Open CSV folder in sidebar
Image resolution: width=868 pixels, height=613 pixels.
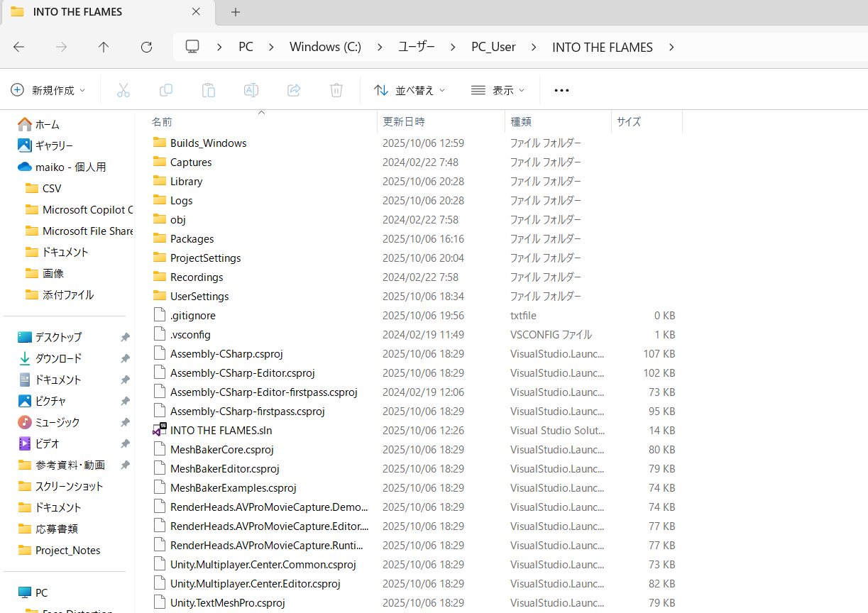coord(52,188)
